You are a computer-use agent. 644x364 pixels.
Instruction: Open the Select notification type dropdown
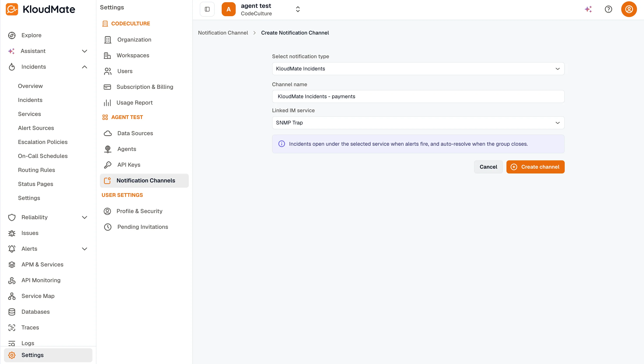click(418, 69)
